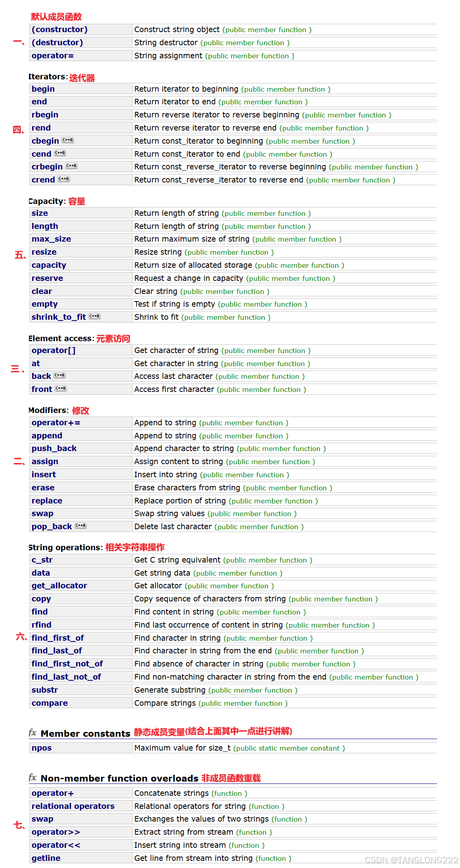Open the end iterator link
This screenshot has height=868, width=460.
pyautogui.click(x=39, y=102)
